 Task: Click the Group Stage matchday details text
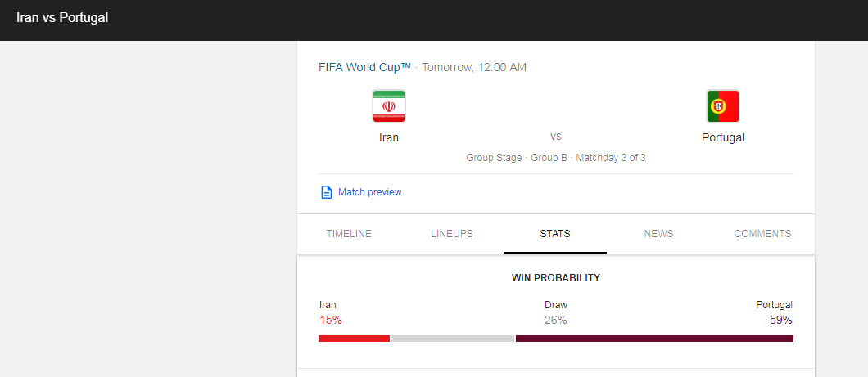(556, 158)
